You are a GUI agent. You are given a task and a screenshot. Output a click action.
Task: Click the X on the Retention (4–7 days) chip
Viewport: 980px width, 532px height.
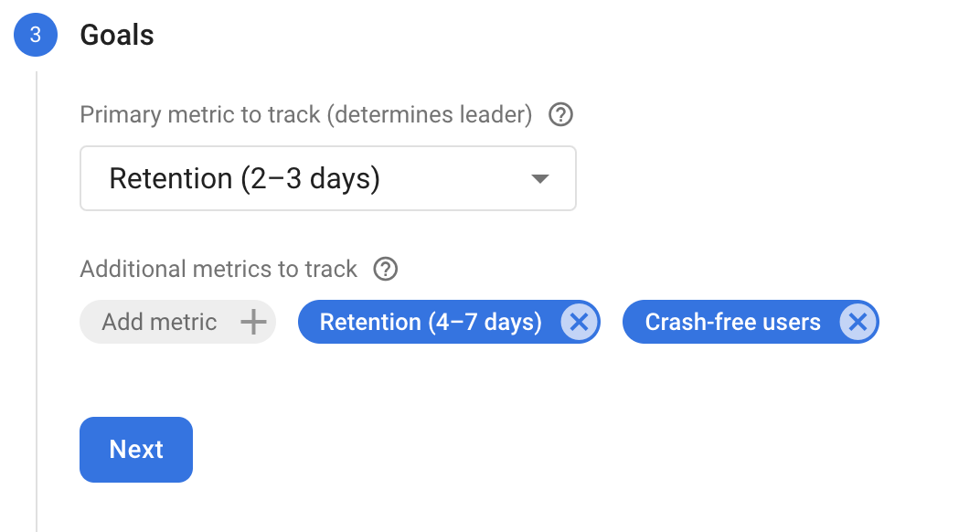pyautogui.click(x=580, y=322)
